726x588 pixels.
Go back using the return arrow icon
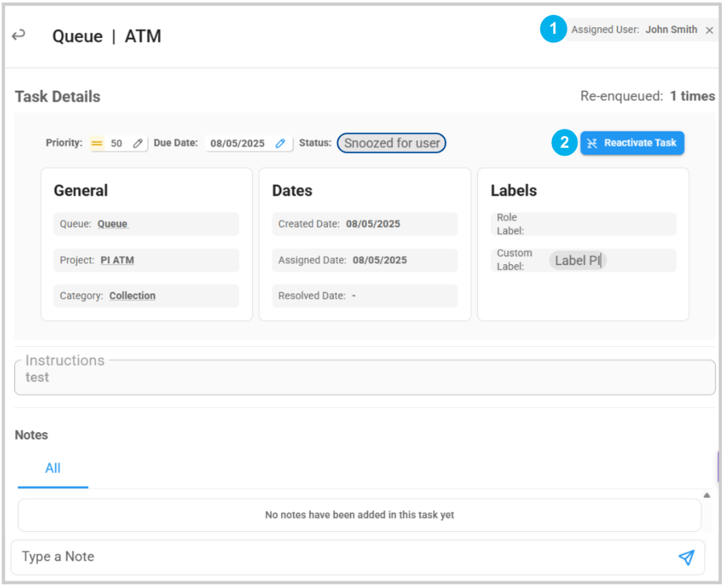(x=19, y=35)
